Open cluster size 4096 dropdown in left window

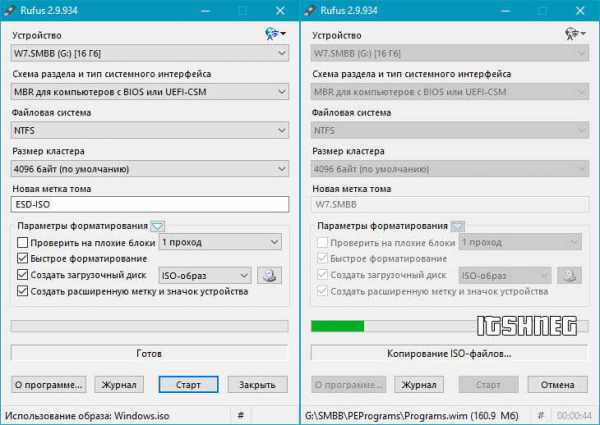coord(150,169)
